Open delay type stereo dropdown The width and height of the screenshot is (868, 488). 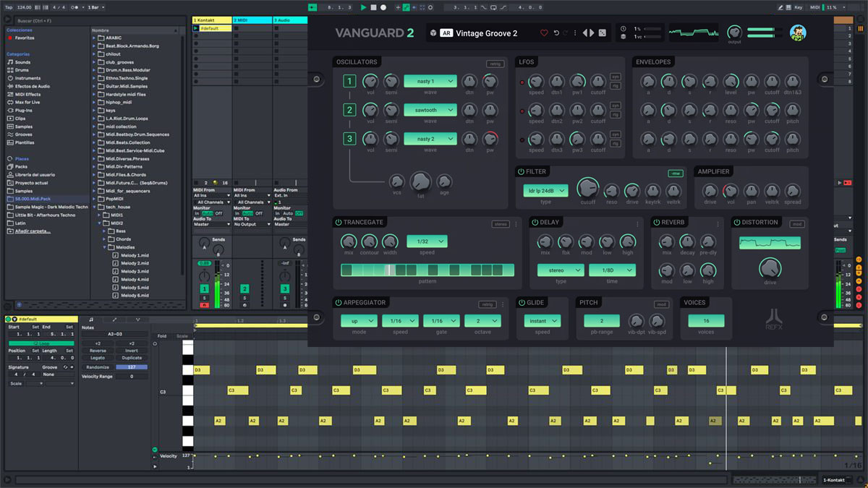point(561,270)
